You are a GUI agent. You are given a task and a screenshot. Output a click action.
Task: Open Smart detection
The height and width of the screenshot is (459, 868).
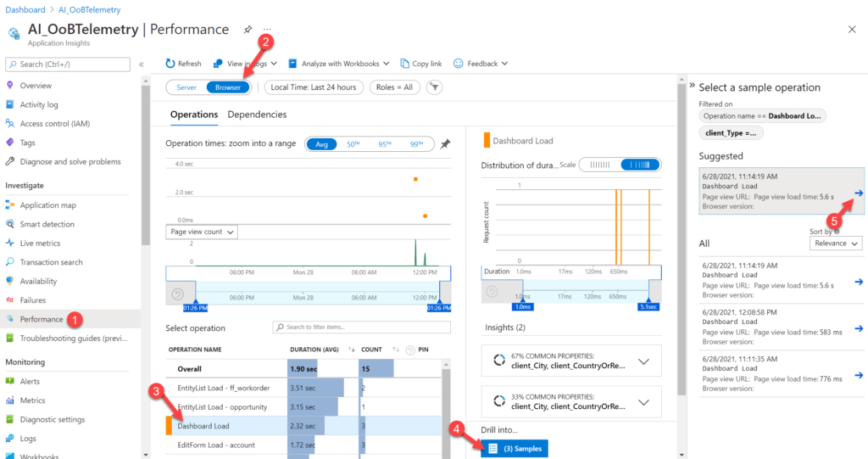coord(47,224)
